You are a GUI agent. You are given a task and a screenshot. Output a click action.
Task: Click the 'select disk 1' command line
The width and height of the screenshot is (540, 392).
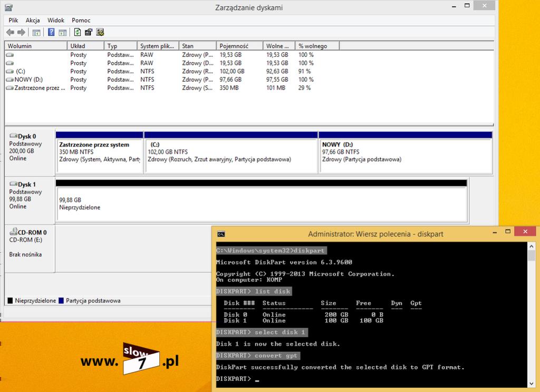[262, 332]
